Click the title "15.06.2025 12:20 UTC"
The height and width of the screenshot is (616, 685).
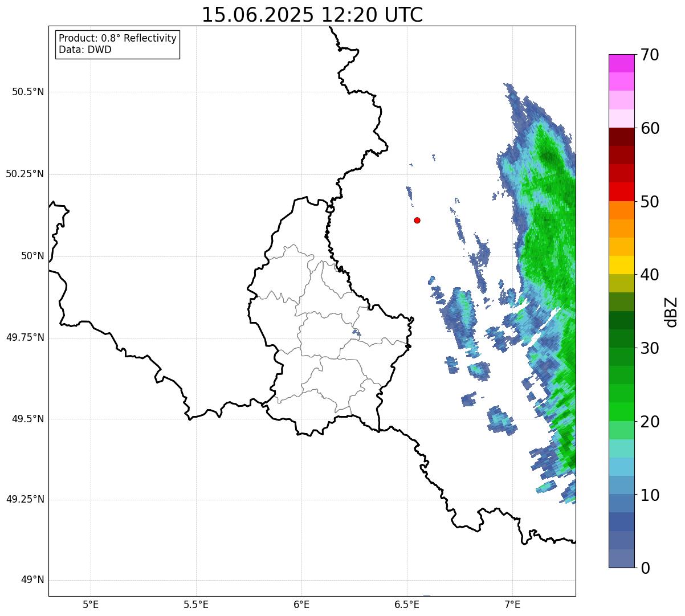(312, 15)
